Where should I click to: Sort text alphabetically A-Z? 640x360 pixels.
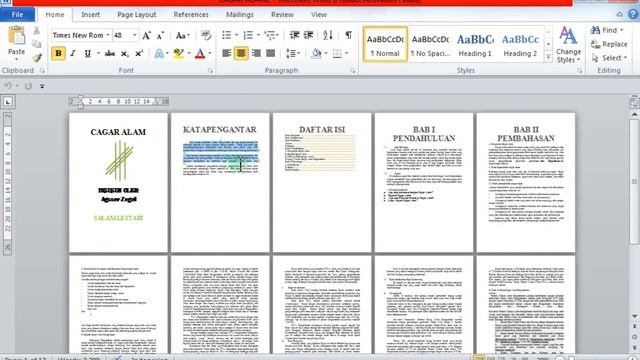click(x=328, y=35)
